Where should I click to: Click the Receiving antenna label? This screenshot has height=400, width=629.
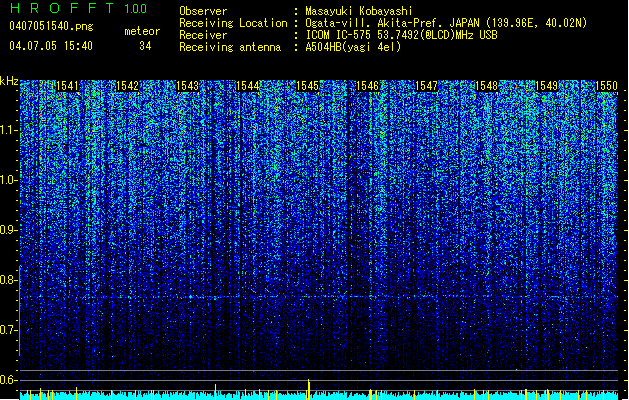coord(230,47)
